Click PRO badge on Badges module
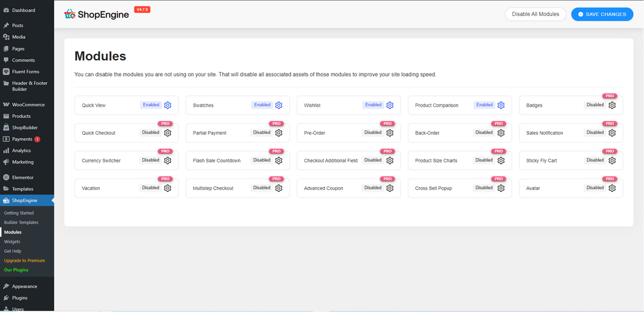 pyautogui.click(x=609, y=96)
